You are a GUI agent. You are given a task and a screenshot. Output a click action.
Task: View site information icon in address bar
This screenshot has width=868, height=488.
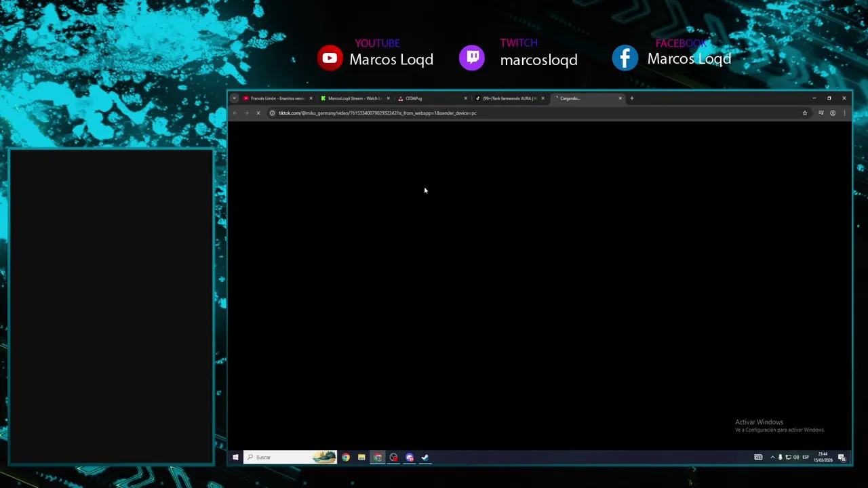pos(272,113)
